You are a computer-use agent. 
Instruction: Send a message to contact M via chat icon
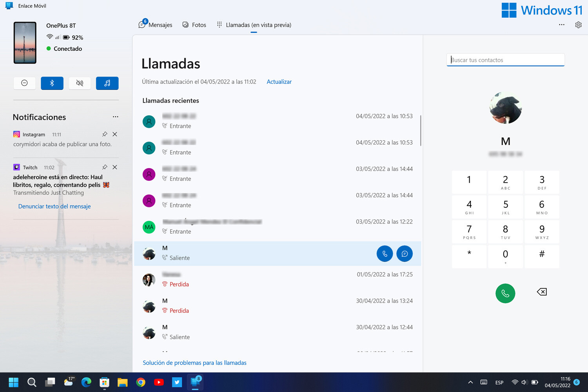point(404,254)
